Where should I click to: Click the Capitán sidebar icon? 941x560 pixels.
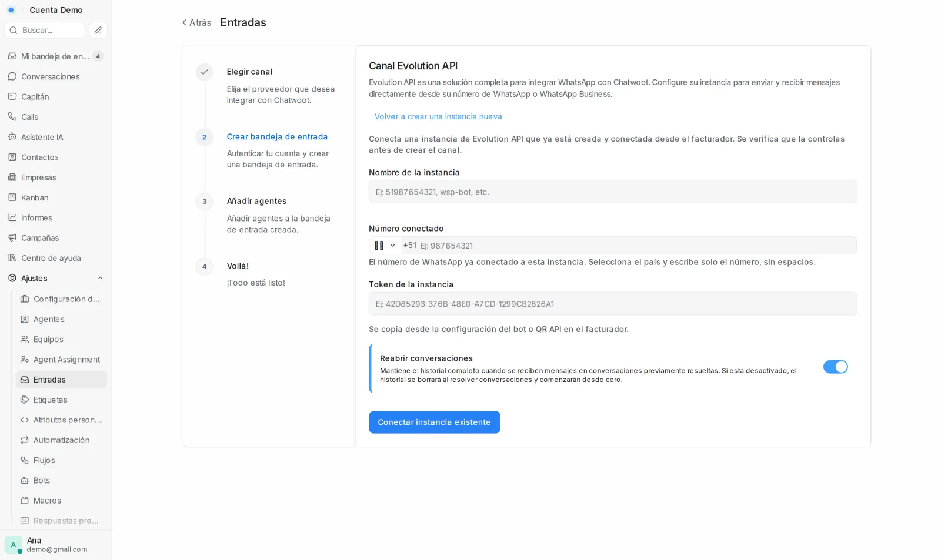[x=12, y=96]
